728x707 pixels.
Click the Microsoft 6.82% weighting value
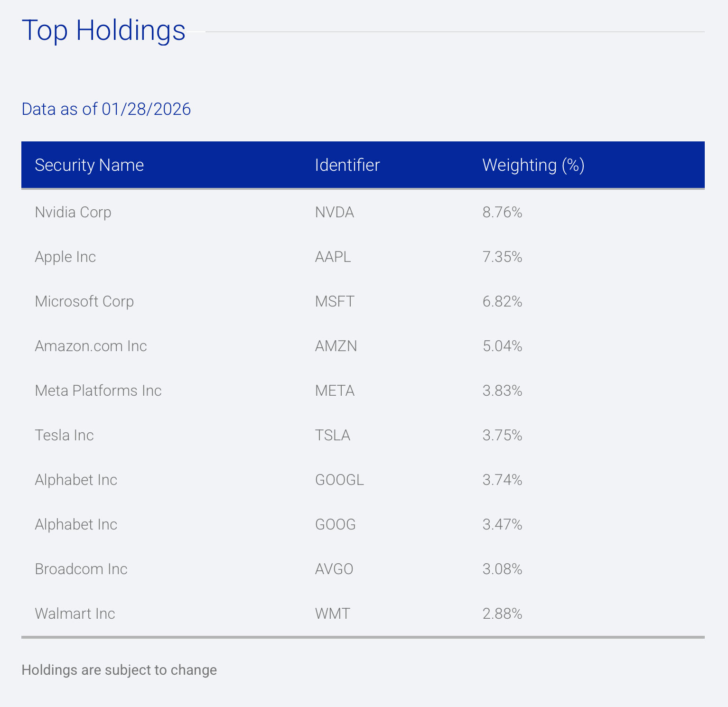tap(502, 301)
